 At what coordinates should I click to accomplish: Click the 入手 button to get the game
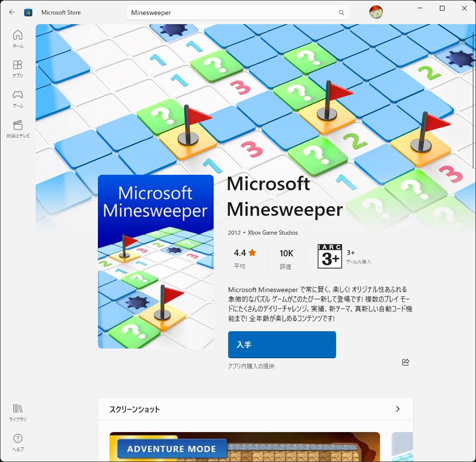[x=282, y=345]
